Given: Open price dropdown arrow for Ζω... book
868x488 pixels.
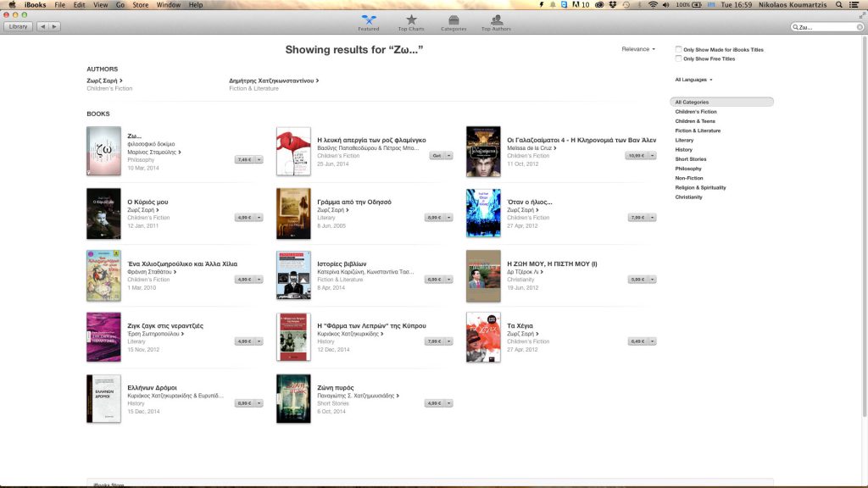Looking at the screenshot, I should click(259, 159).
